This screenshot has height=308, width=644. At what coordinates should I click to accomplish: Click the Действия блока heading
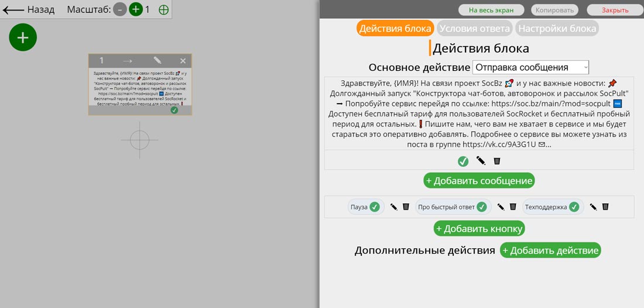[x=481, y=49]
